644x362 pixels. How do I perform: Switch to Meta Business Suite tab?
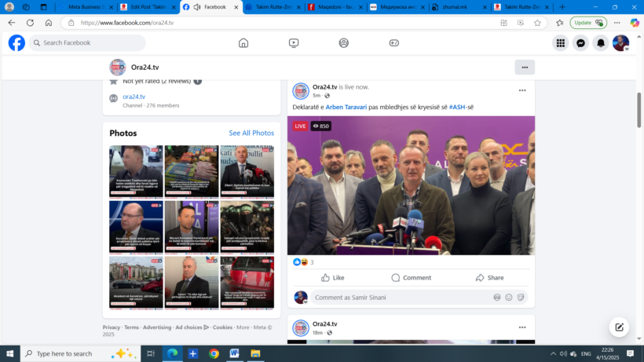86,7
